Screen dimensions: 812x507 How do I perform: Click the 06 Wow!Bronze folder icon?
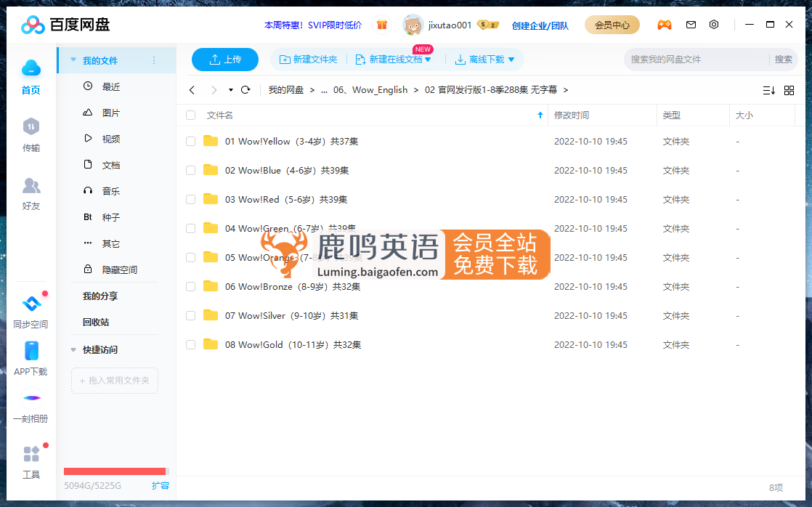[x=210, y=286]
